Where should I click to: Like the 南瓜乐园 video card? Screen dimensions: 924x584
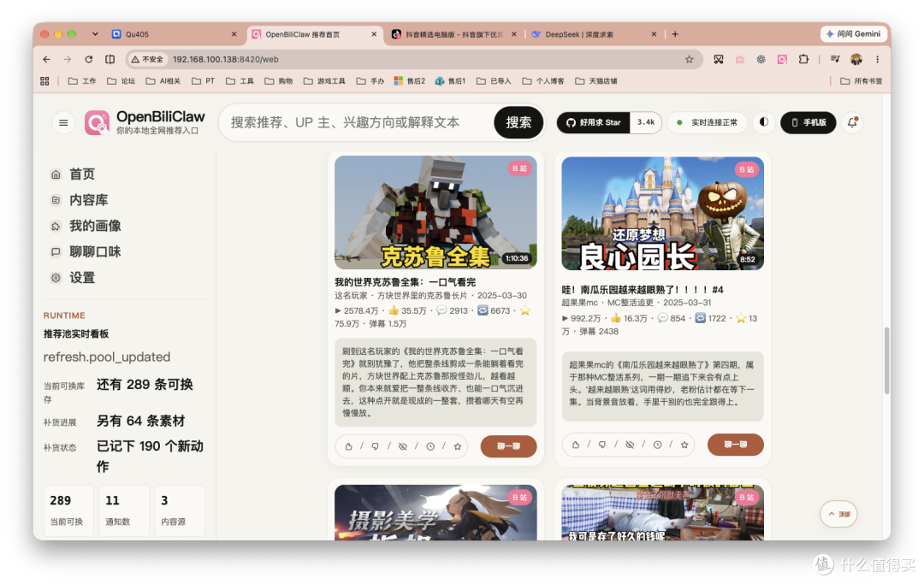[576, 445]
